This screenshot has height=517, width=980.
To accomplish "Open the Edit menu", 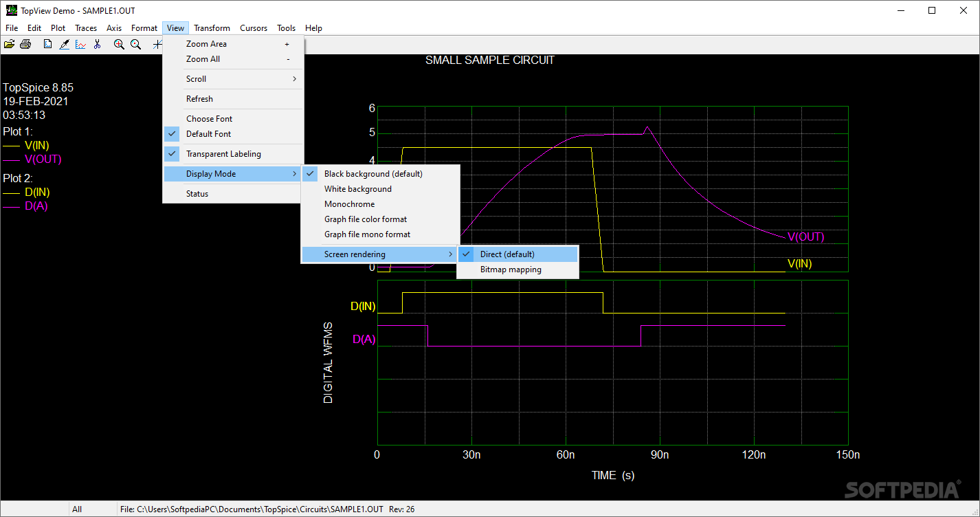I will coord(34,28).
